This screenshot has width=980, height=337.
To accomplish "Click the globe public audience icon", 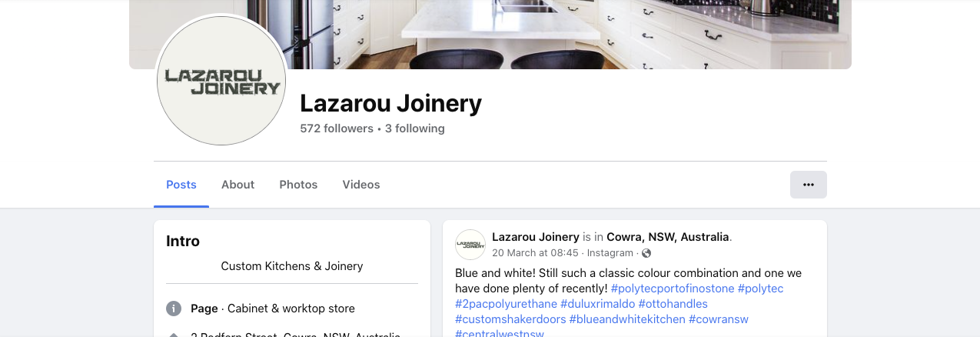I will pyautogui.click(x=646, y=253).
